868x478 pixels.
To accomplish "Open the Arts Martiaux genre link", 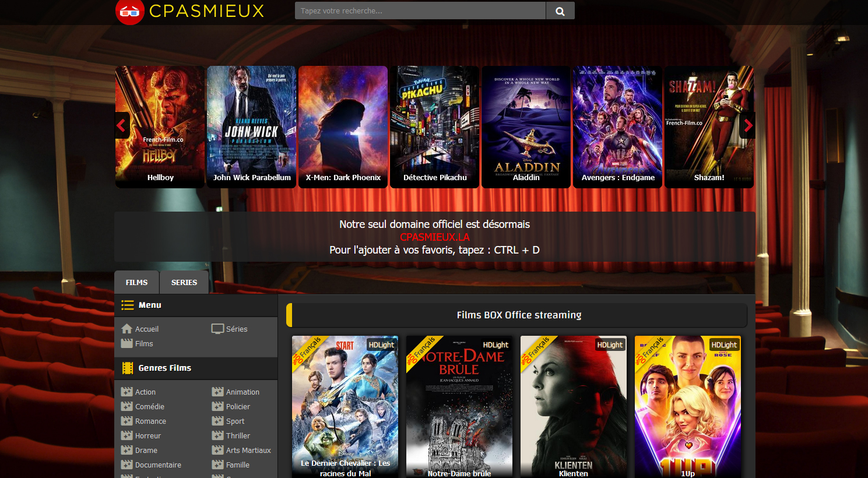I will (248, 450).
